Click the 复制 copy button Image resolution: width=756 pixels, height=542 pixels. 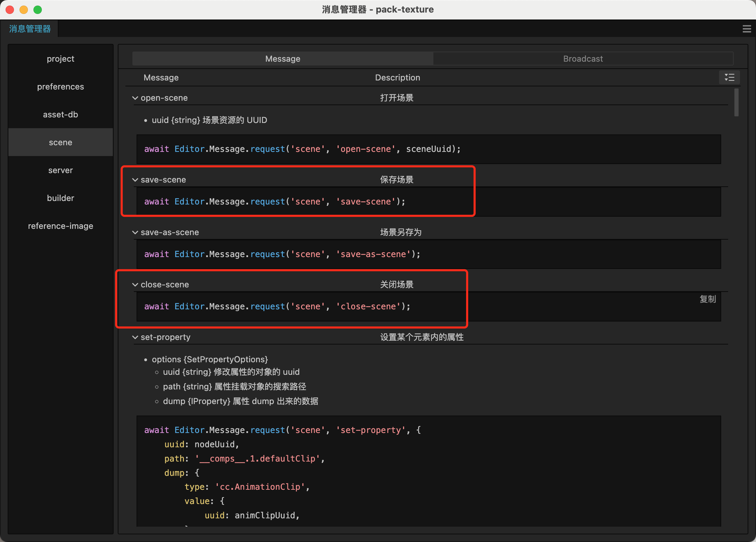tap(708, 299)
